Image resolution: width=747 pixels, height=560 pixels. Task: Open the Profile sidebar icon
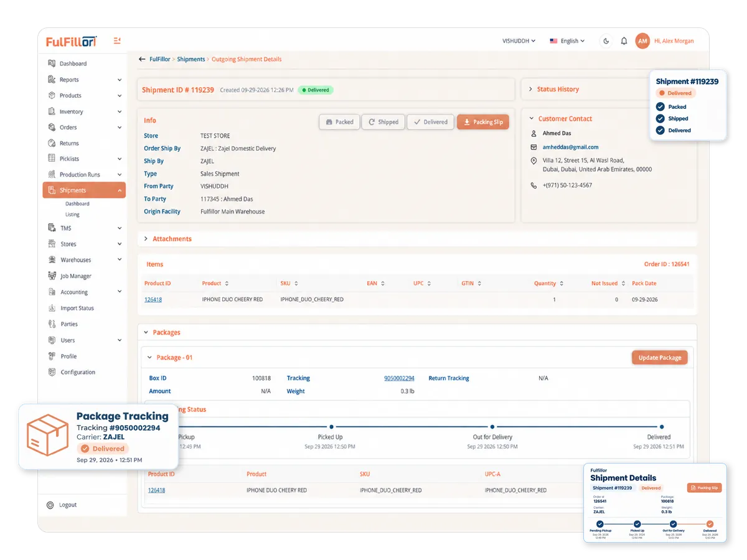[x=52, y=356]
